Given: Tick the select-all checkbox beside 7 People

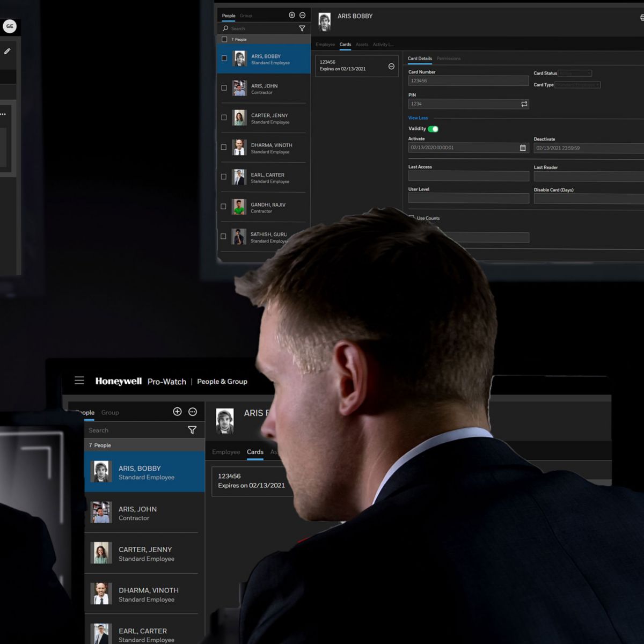Looking at the screenshot, I should pos(224,39).
